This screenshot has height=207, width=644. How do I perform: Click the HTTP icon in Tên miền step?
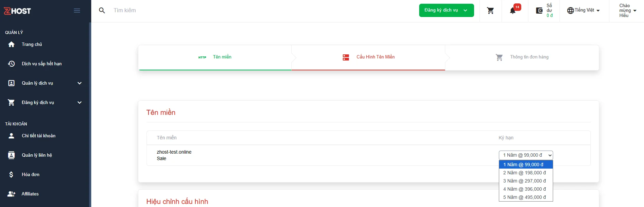(x=202, y=57)
